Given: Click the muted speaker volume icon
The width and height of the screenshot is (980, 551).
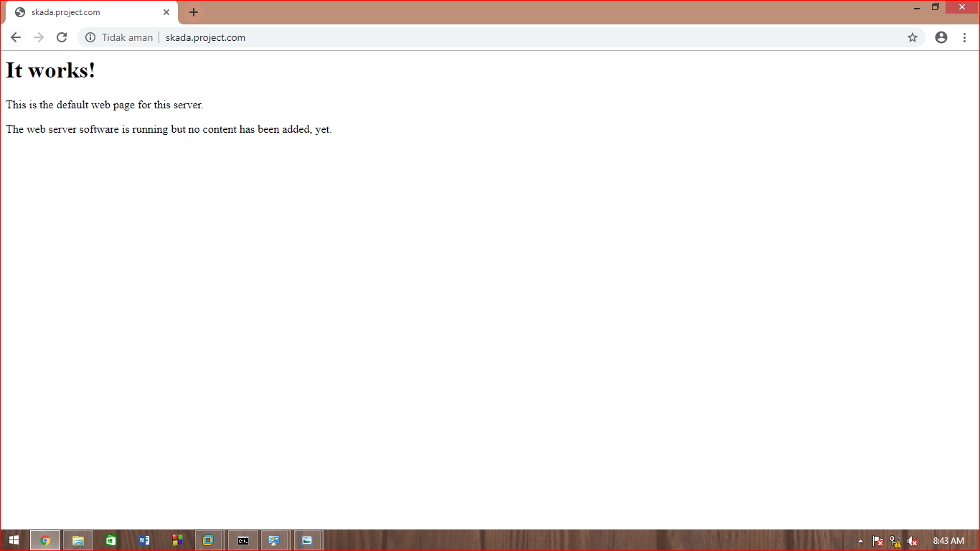Looking at the screenshot, I should point(913,541).
